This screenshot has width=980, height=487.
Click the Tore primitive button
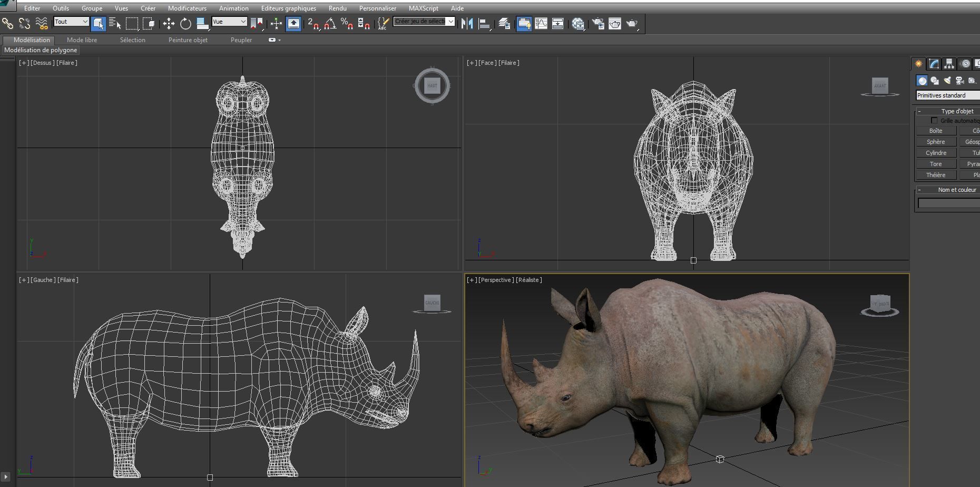pyautogui.click(x=936, y=164)
